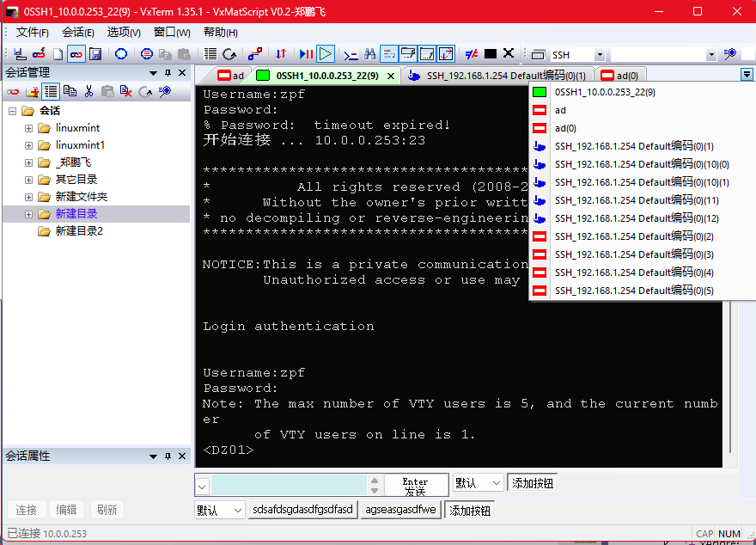Switch to the SSH_192.168.1.254 Default编码(0)(1) tab
This screenshot has width=756, height=545.
(x=497, y=76)
